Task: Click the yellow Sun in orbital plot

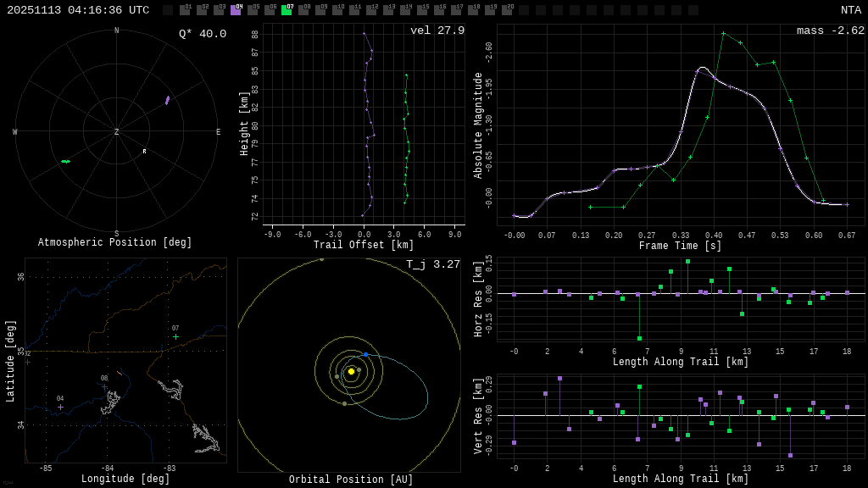Action: click(351, 371)
